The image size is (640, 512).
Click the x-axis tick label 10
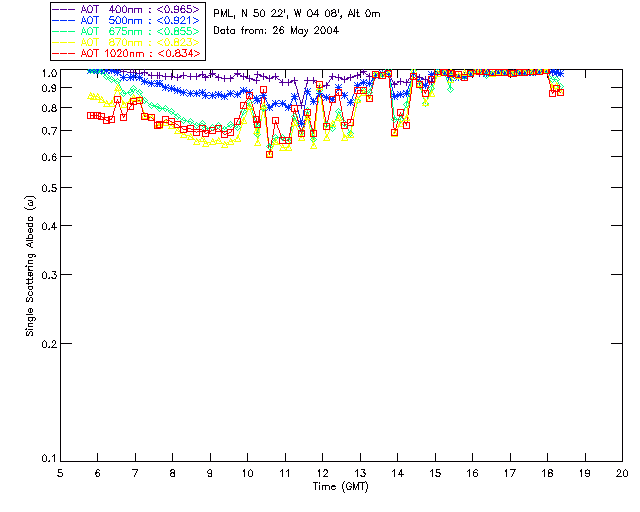tap(247, 473)
